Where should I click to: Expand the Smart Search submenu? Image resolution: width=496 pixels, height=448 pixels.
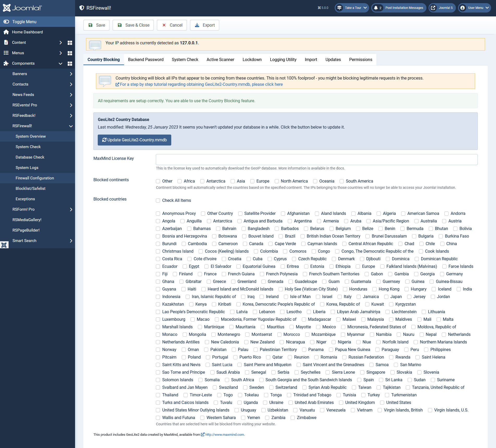point(71,241)
